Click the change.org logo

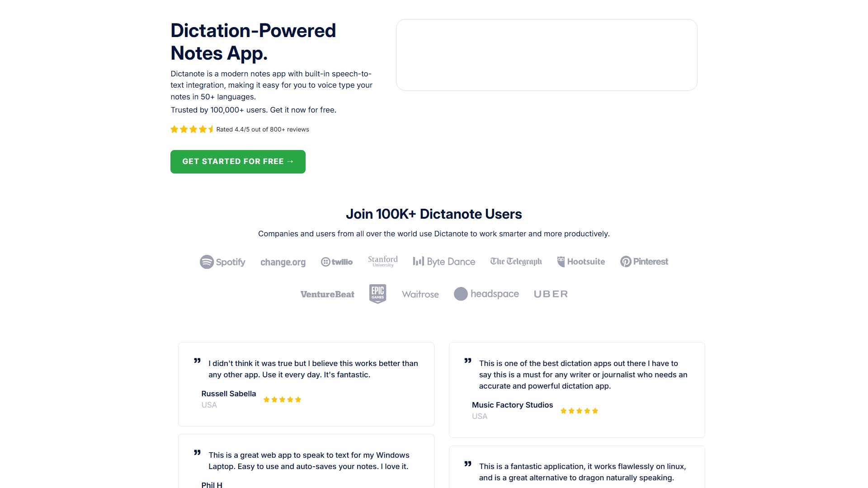283,262
